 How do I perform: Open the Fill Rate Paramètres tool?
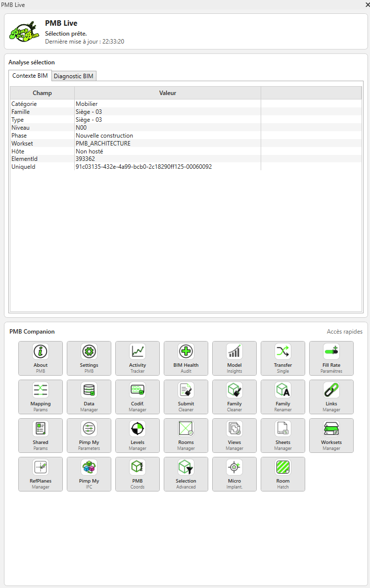click(x=331, y=358)
